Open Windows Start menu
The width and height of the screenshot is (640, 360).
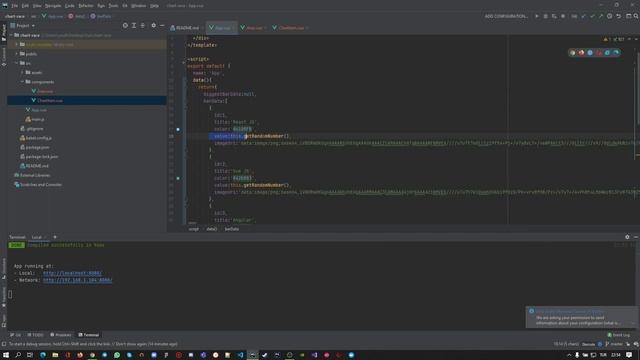point(6,355)
